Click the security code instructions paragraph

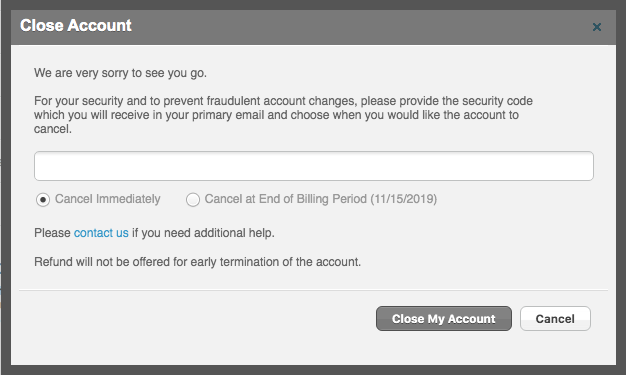[x=283, y=115]
